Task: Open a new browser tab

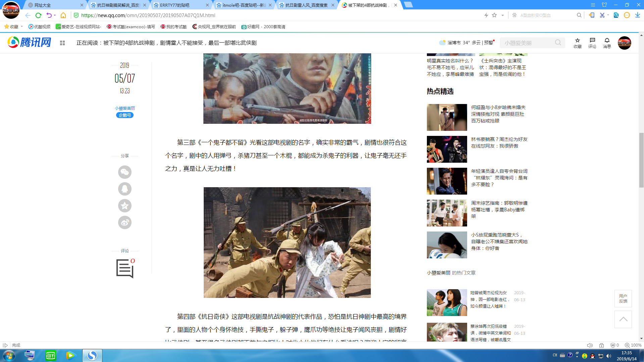Action: (408, 5)
